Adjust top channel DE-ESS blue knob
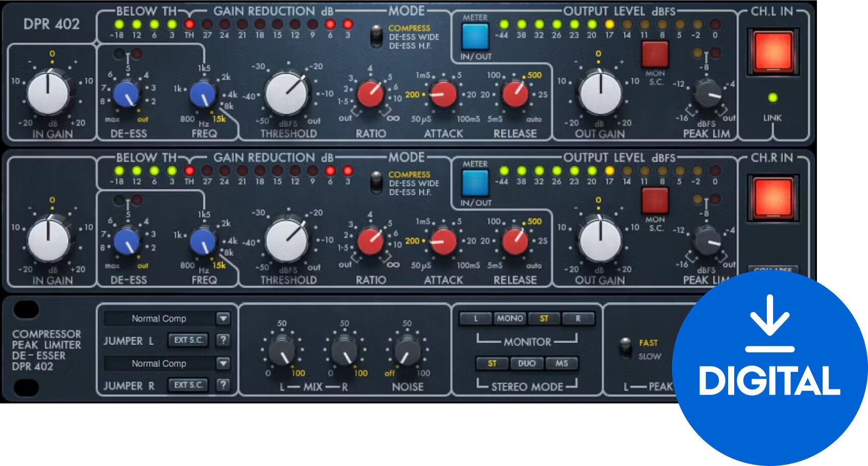868x466 pixels. (x=126, y=94)
